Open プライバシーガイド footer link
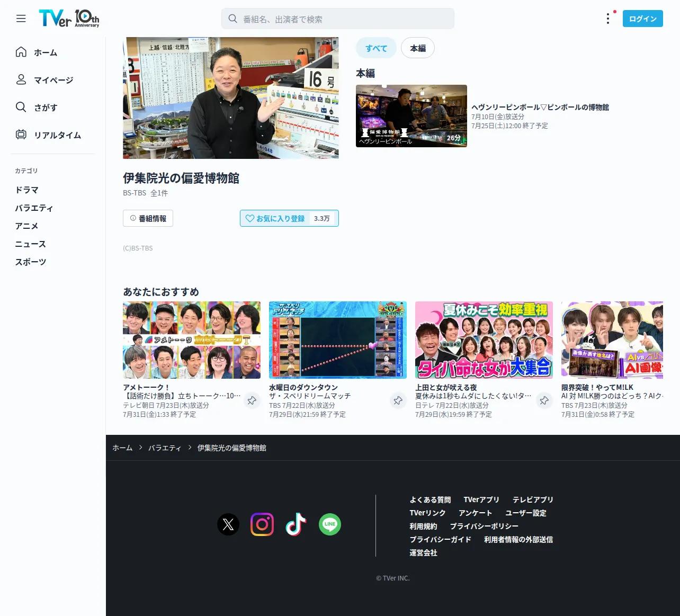 [440, 539]
